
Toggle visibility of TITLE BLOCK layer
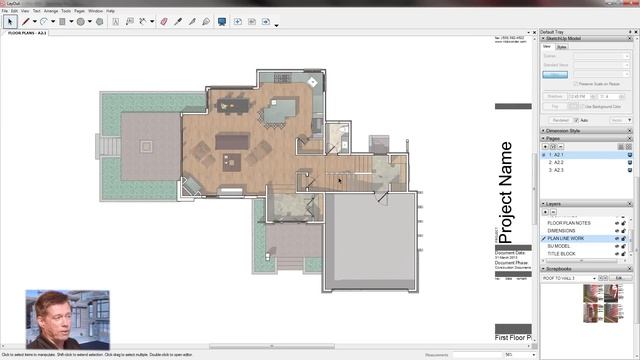point(617,254)
